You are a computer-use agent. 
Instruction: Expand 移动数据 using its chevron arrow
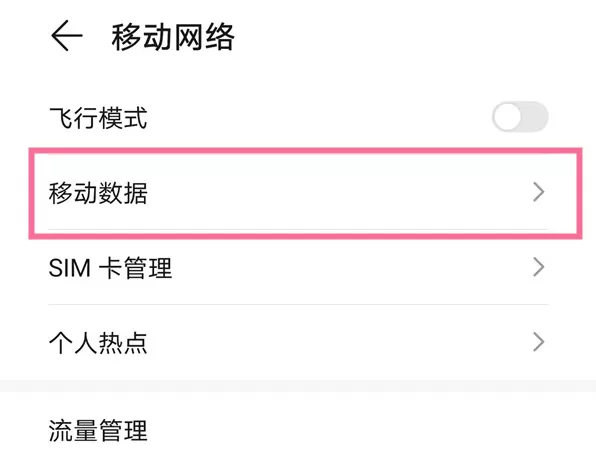(x=539, y=192)
